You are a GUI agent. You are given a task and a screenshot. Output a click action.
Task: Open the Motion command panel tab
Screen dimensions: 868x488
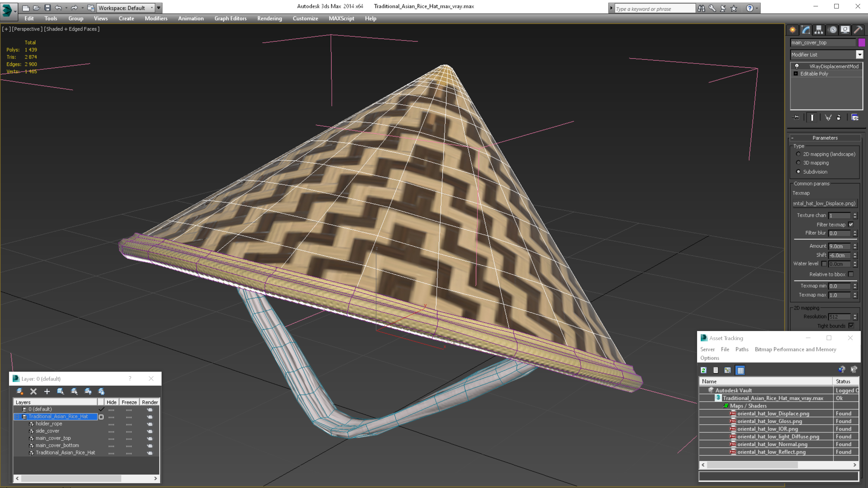833,30
